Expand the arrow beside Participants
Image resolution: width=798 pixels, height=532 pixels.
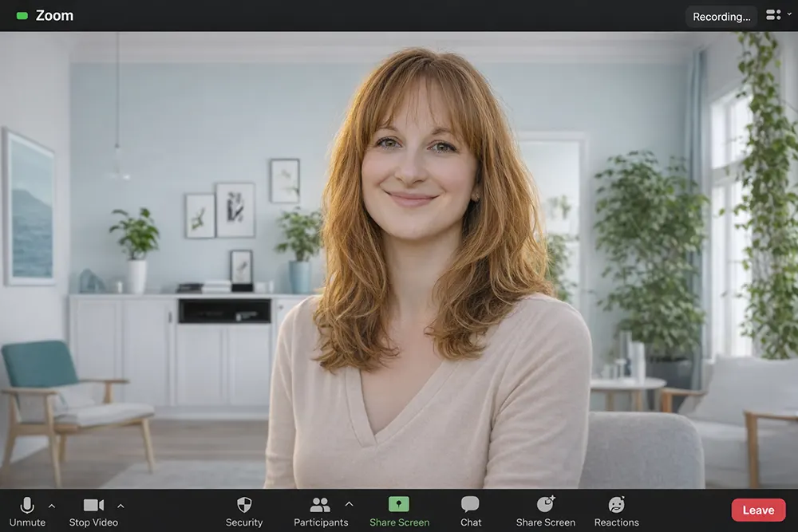tap(349, 504)
